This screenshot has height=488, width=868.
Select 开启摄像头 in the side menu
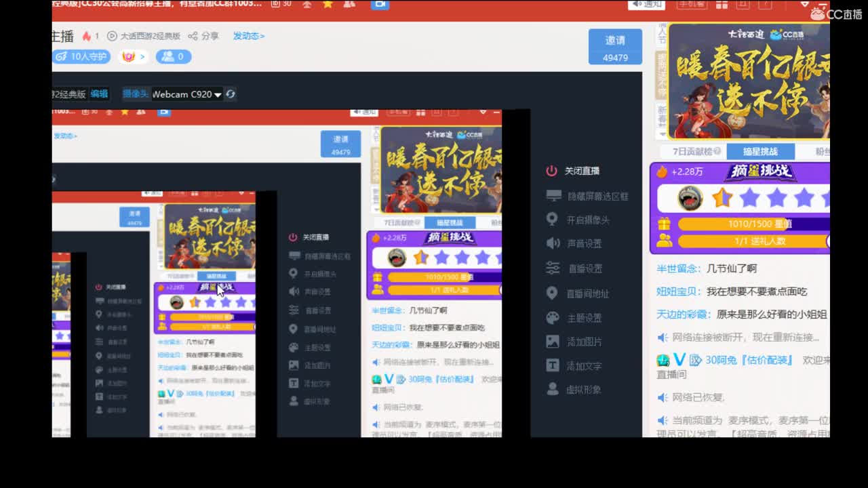[588, 220]
